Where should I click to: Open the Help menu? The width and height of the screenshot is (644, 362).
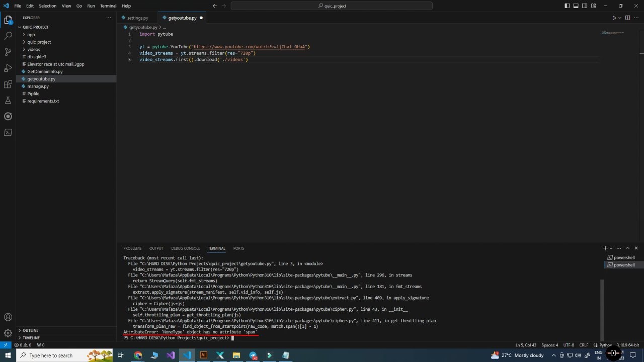[126, 6]
